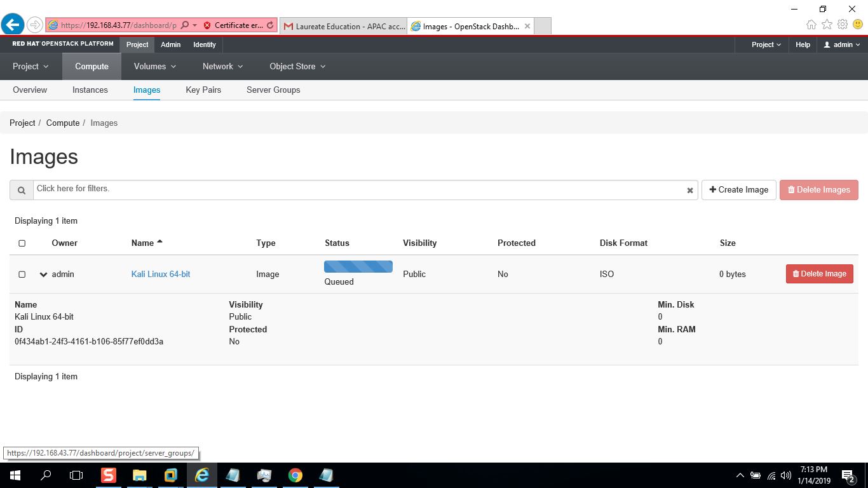Click the Windows Start button

coord(15,475)
